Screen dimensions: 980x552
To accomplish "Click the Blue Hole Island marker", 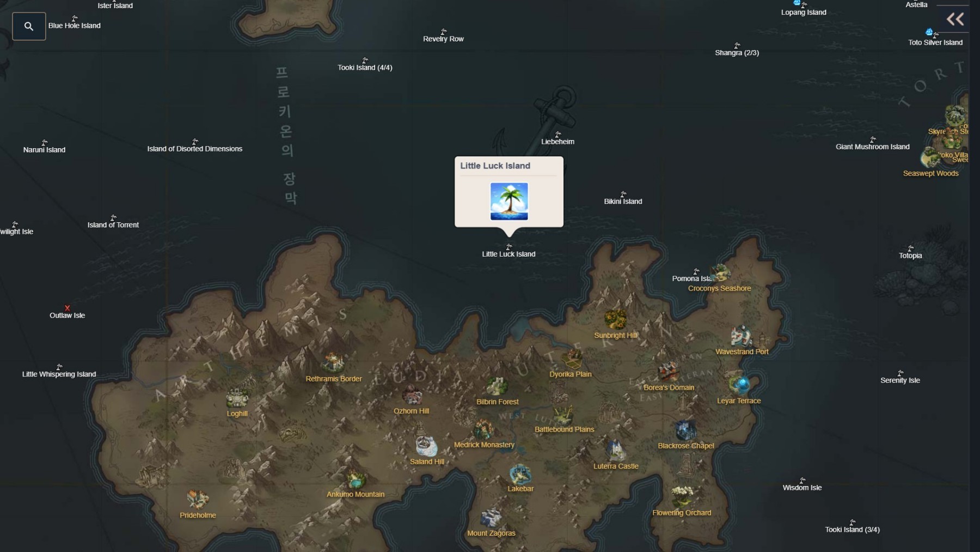I will [75, 19].
